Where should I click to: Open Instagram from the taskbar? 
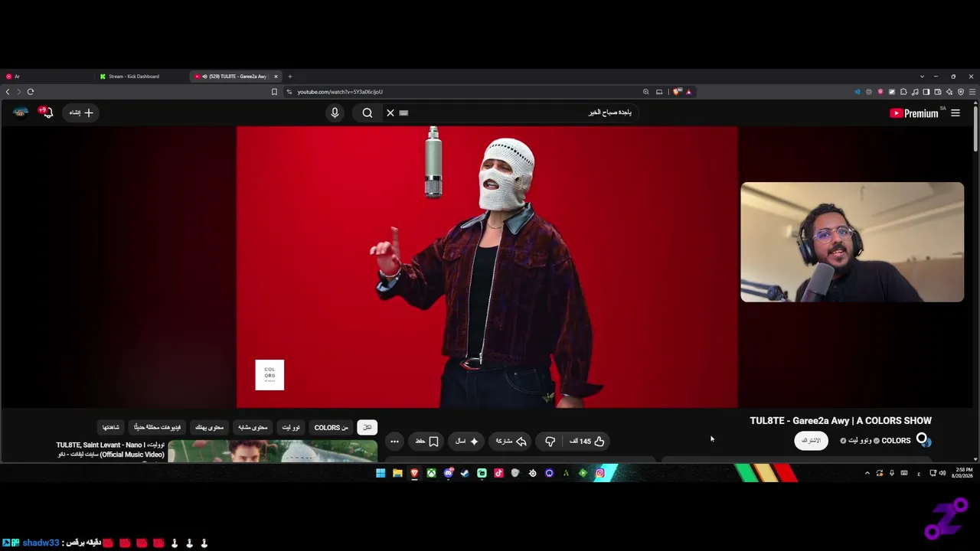point(600,474)
